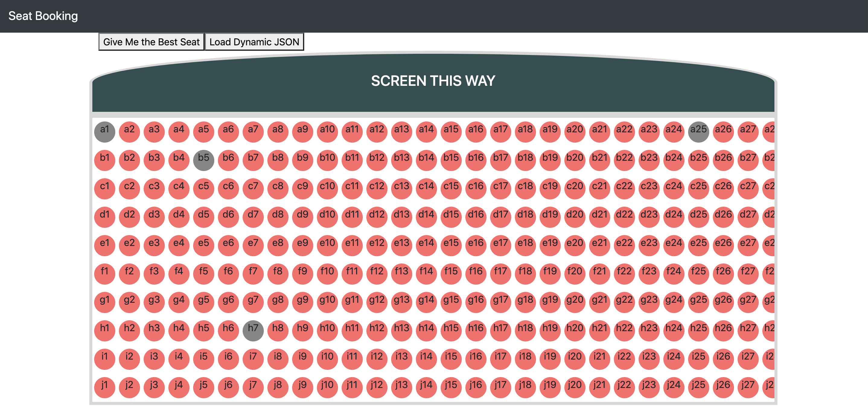The width and height of the screenshot is (868, 420).
Task: Choose seat j1 in the back row
Action: [x=104, y=387]
